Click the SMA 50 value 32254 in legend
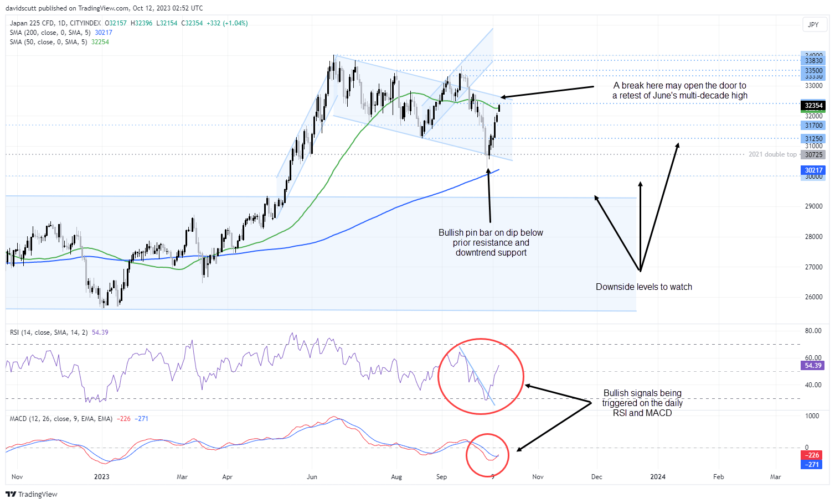The image size is (835, 504). (100, 42)
